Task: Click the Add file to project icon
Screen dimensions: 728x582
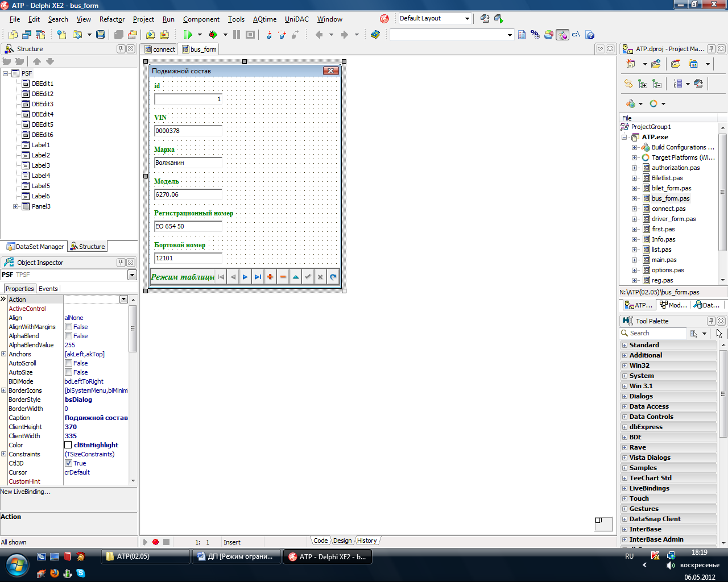Action: 150,35
